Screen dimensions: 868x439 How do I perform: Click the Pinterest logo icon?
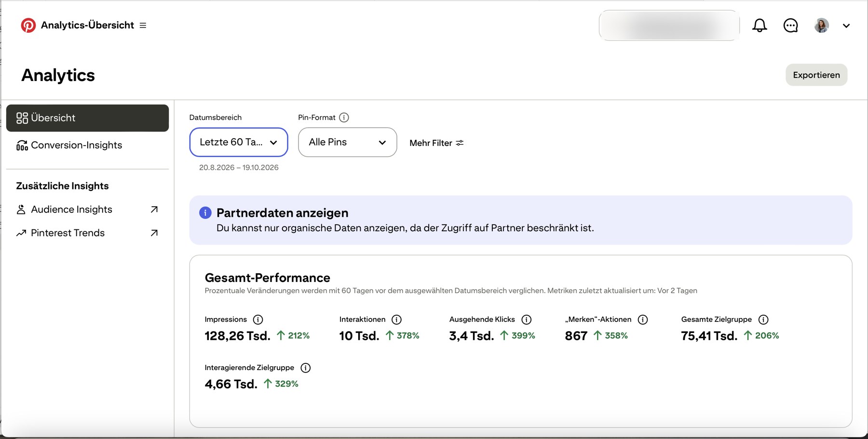pyautogui.click(x=28, y=25)
